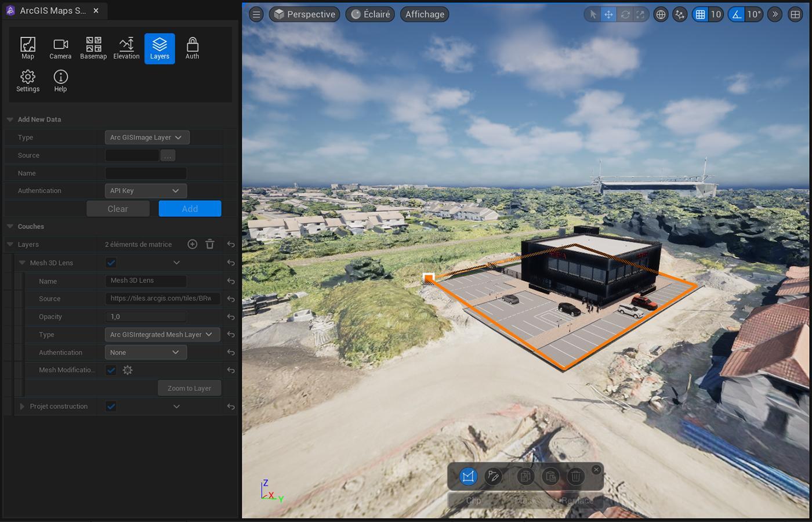The height and width of the screenshot is (522, 812).
Task: Toggle the Projet construction layer checkbox
Action: 111,407
